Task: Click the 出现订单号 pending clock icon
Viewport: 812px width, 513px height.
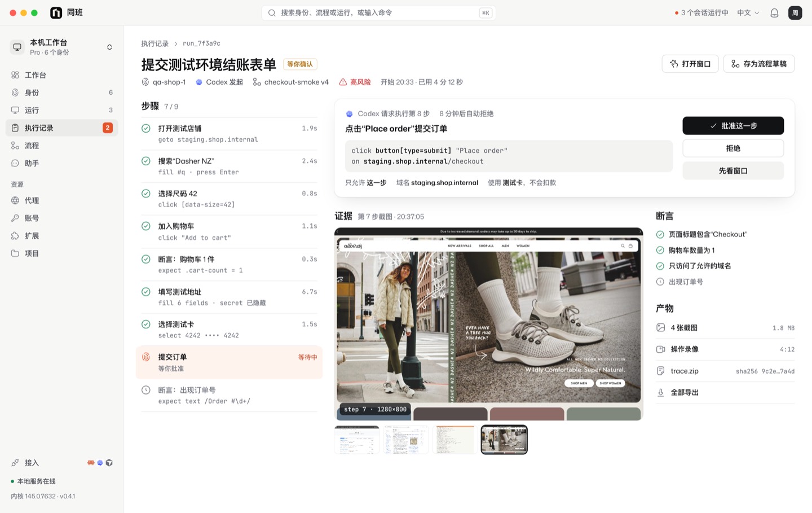Action: pyautogui.click(x=660, y=282)
